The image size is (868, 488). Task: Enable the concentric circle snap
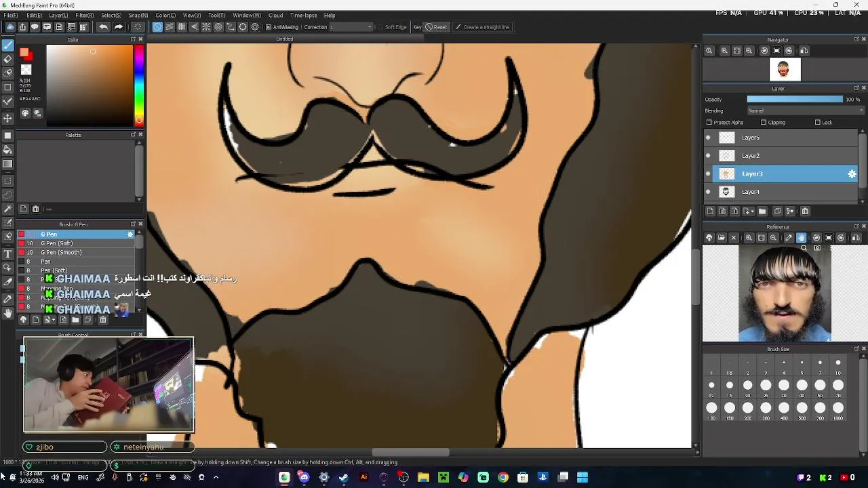click(x=218, y=27)
